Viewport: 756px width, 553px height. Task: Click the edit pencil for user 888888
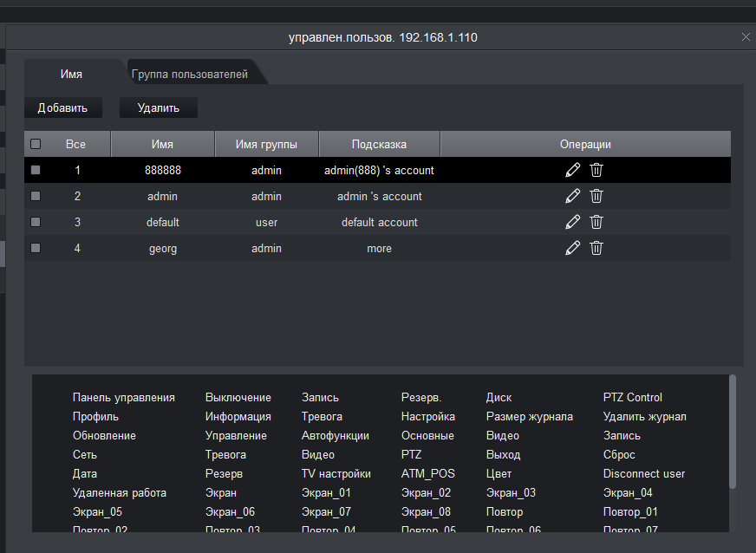(x=572, y=170)
